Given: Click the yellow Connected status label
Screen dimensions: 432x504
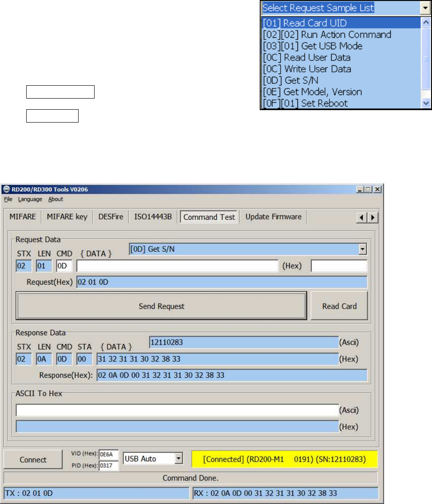Looking at the screenshot, I should (285, 459).
